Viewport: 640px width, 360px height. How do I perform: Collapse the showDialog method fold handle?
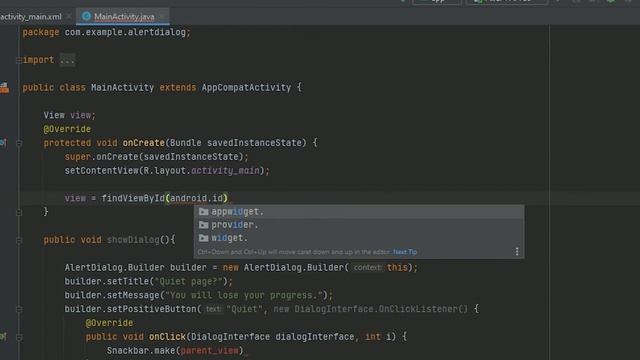click(x=19, y=240)
